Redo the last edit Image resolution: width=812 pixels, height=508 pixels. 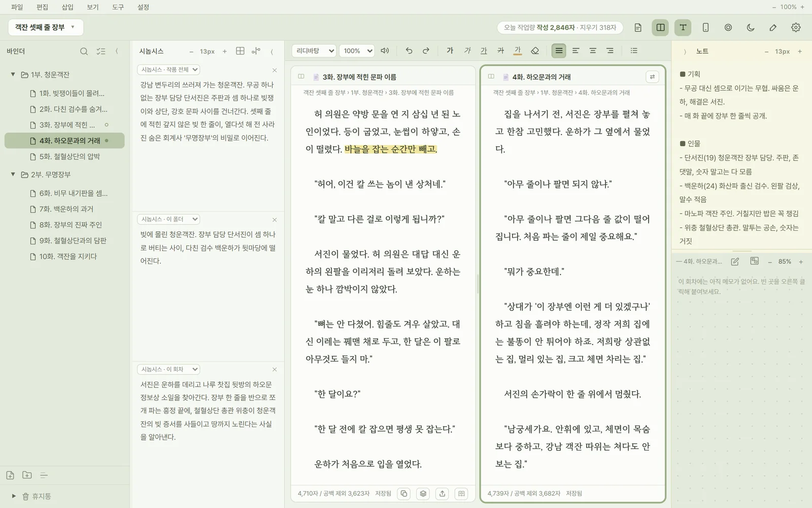(x=426, y=51)
